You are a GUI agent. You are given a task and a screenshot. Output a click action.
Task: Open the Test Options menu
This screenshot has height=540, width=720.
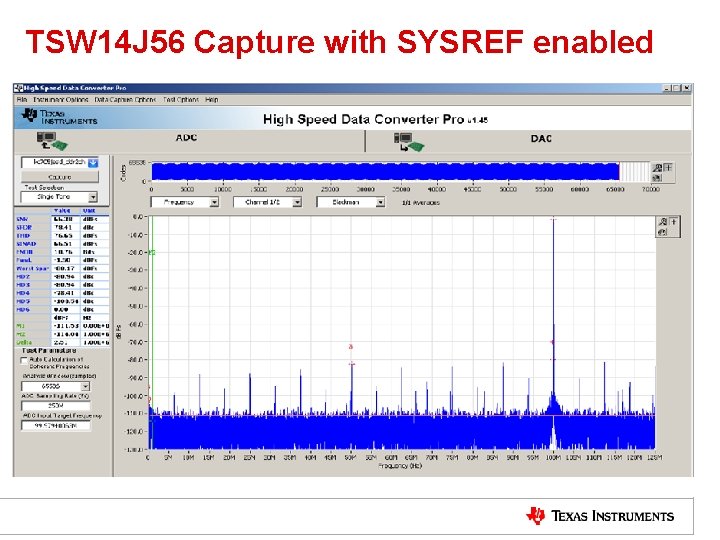pyautogui.click(x=180, y=100)
